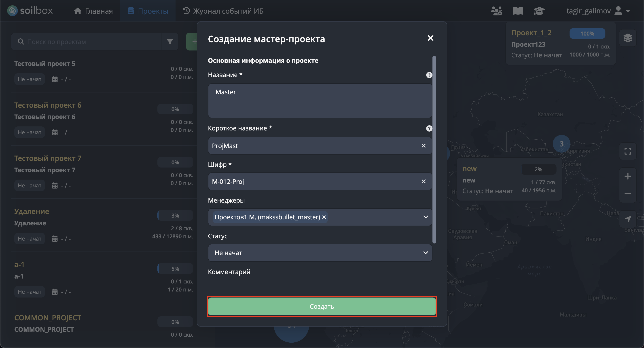
Task: Expand the Менеджеры dropdown
Action: tap(426, 217)
